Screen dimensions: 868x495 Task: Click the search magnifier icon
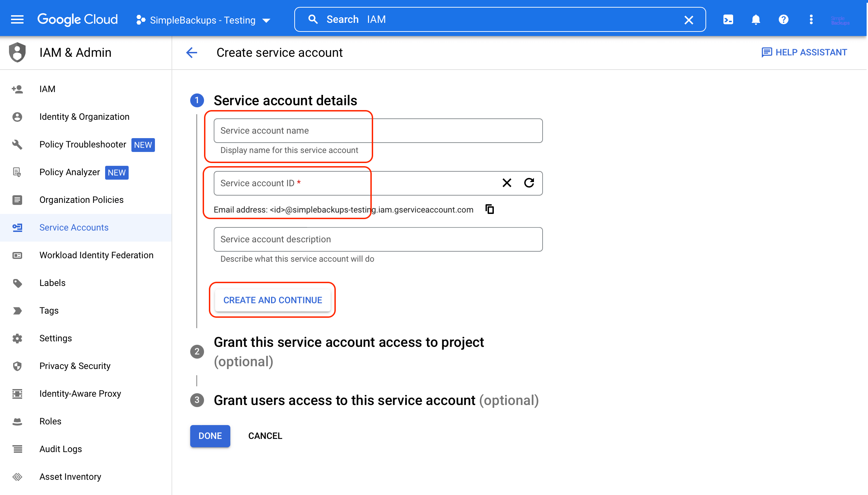click(313, 19)
